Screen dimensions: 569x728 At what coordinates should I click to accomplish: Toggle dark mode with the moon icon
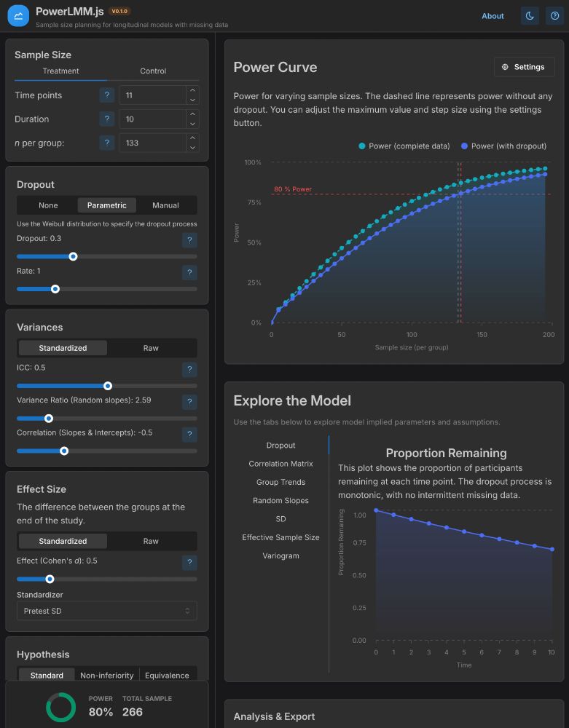coord(530,16)
